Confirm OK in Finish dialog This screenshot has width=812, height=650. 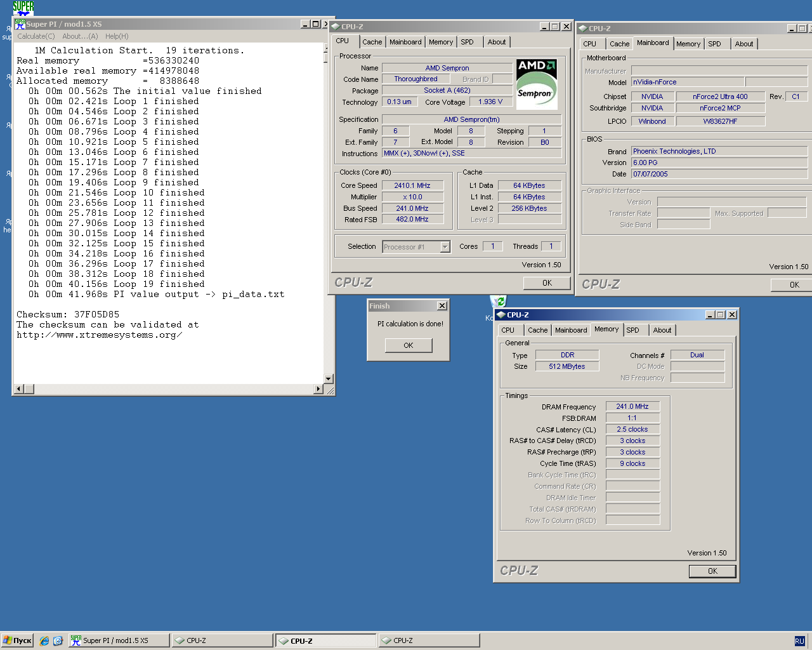[409, 345]
